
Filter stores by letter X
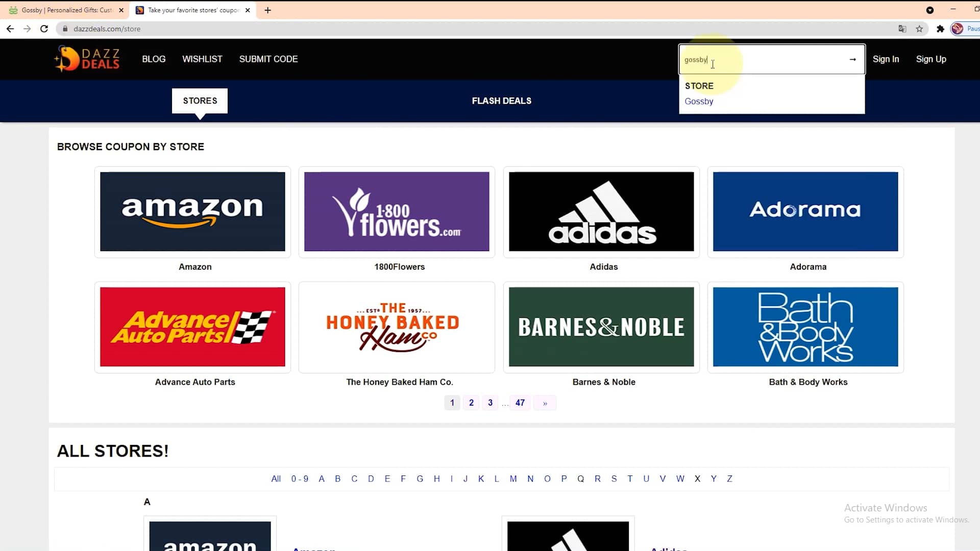click(697, 479)
